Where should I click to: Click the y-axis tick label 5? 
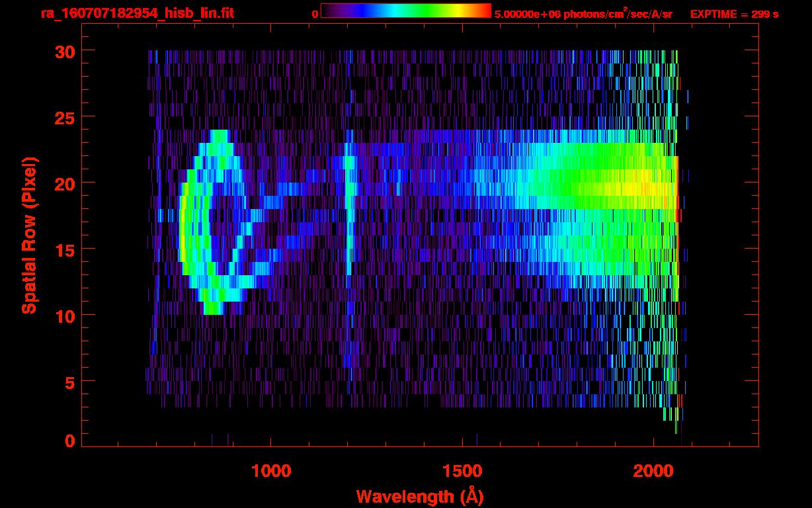pos(69,382)
